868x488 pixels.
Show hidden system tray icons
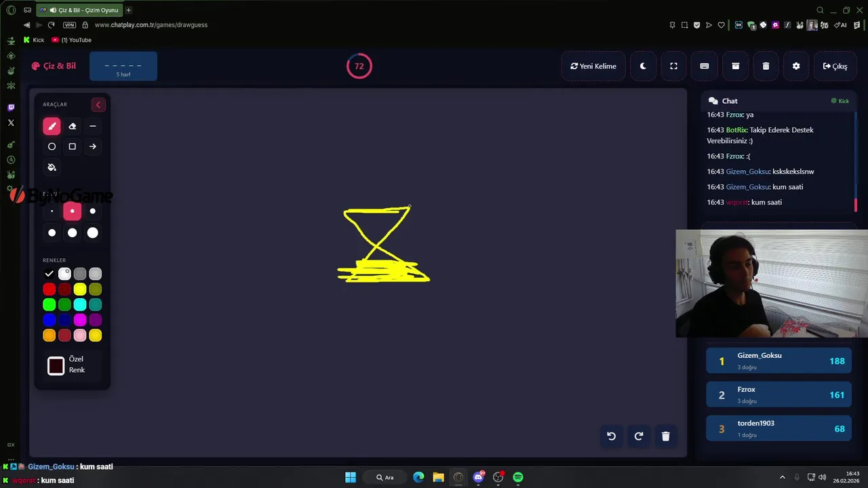[x=782, y=477]
